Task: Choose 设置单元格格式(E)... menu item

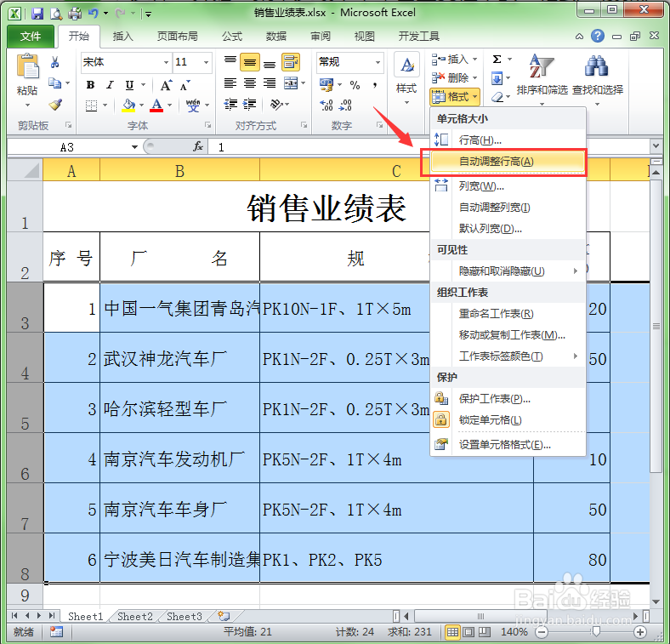Action: click(x=508, y=445)
